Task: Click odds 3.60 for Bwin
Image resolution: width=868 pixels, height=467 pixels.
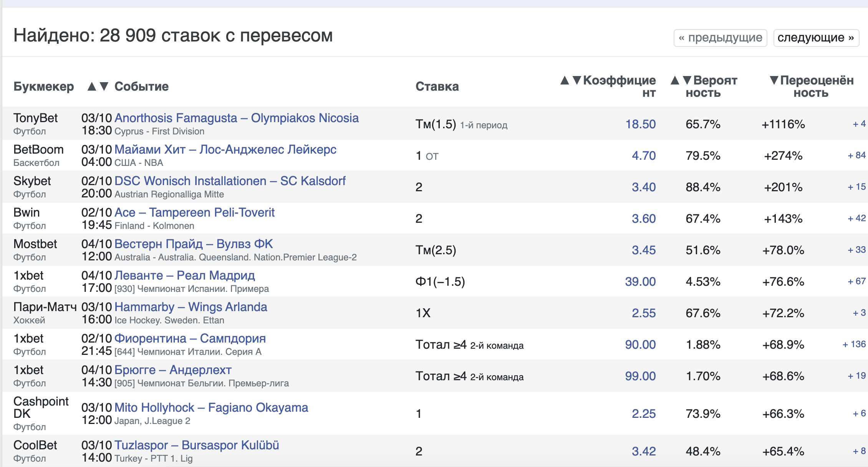Action: (x=644, y=219)
